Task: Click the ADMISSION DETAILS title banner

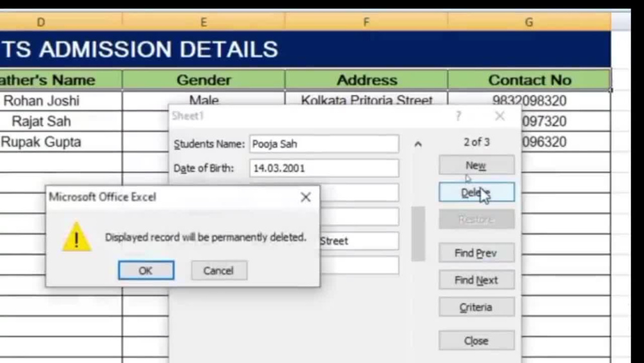Action: click(305, 50)
